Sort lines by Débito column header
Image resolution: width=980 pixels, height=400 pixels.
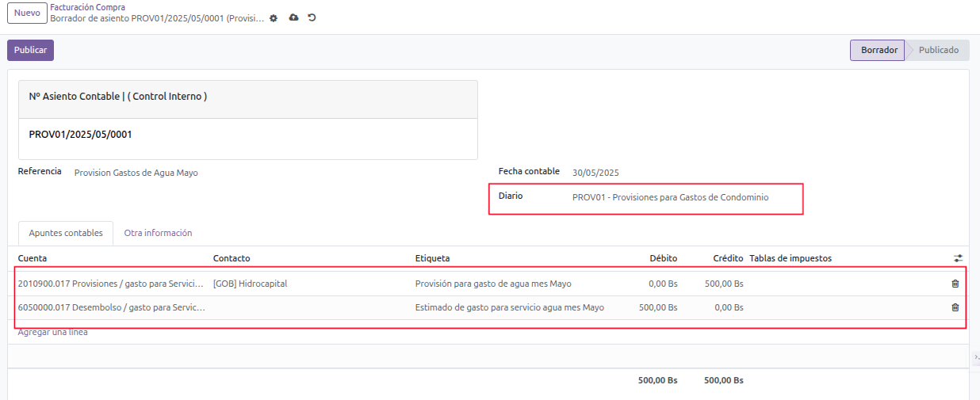point(663,258)
